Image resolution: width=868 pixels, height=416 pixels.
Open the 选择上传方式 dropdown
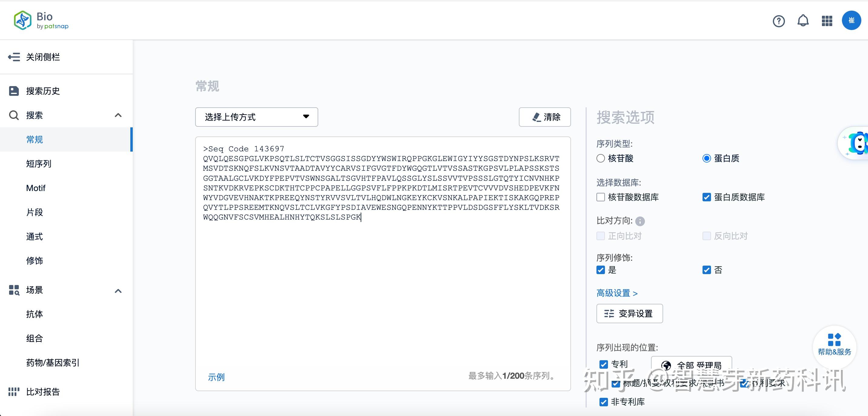[x=256, y=117]
